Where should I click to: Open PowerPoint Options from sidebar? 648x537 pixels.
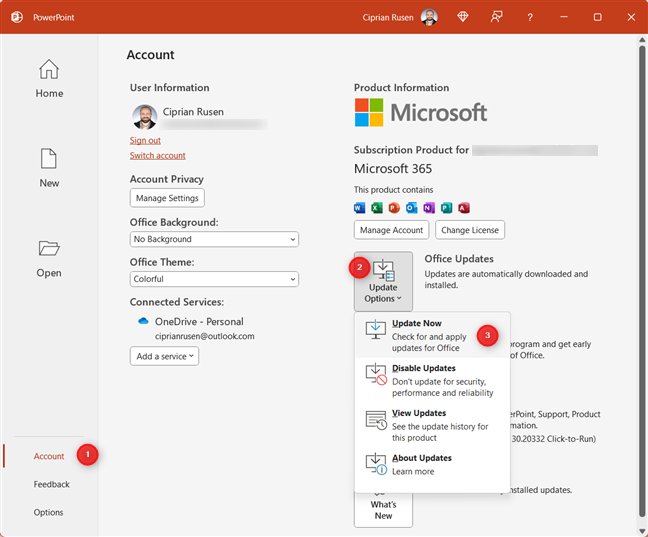pyautogui.click(x=48, y=512)
